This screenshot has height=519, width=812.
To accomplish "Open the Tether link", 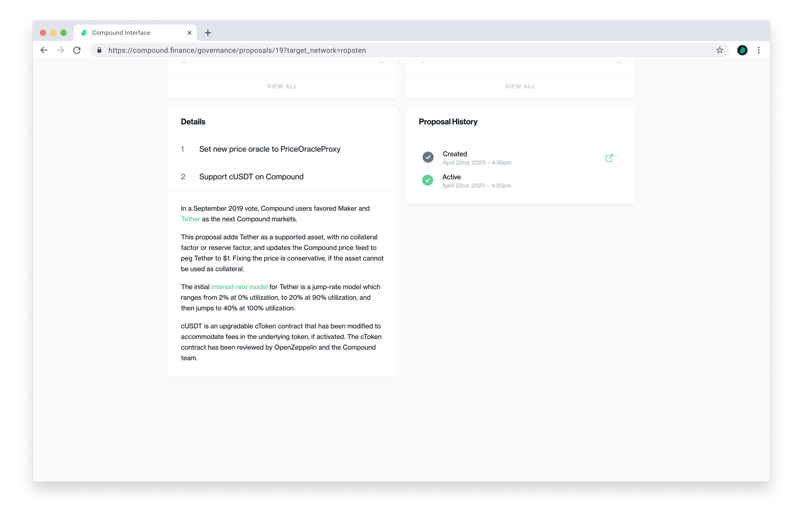I will (x=190, y=219).
